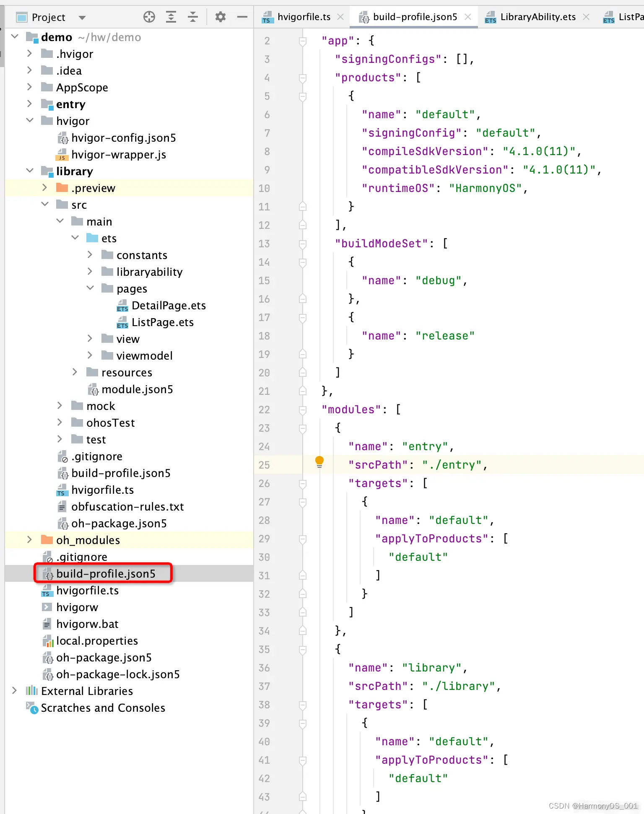Image resolution: width=644 pixels, height=814 pixels.
Task: Fold the "applyToProducts" array at line 29
Action: pos(303,539)
